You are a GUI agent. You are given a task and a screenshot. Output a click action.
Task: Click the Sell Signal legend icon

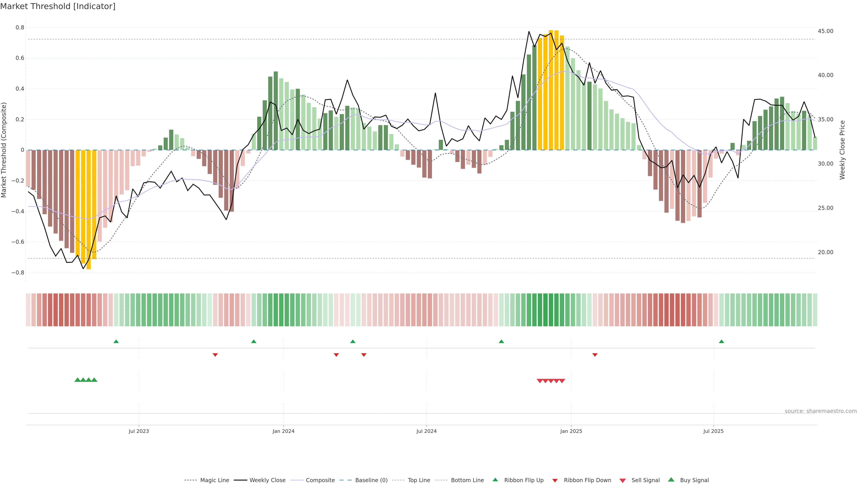[622, 481]
